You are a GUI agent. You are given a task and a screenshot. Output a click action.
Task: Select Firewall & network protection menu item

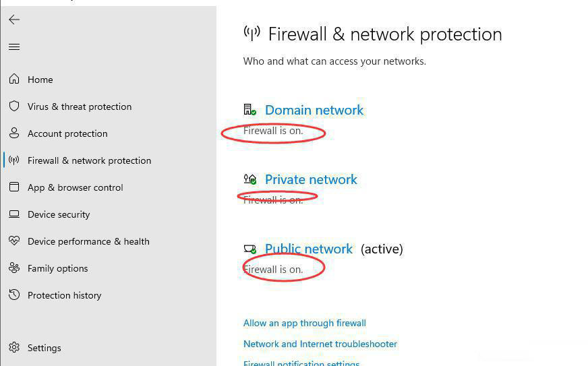click(x=89, y=160)
